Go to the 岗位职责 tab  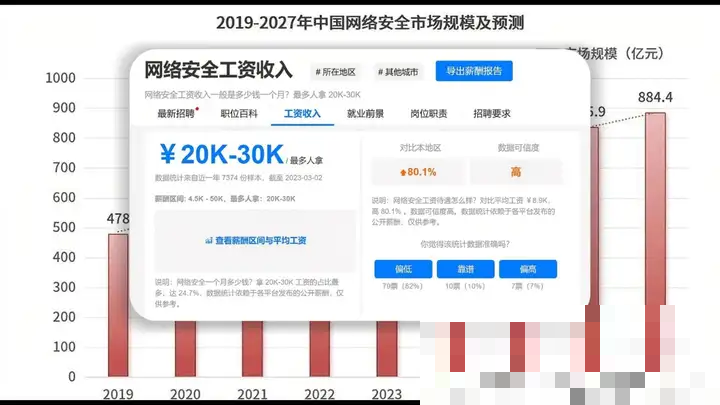click(x=428, y=113)
